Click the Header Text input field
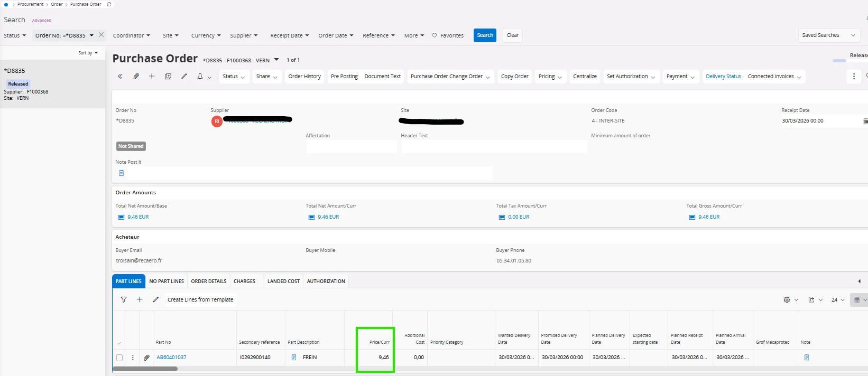The image size is (868, 376). [x=494, y=147]
